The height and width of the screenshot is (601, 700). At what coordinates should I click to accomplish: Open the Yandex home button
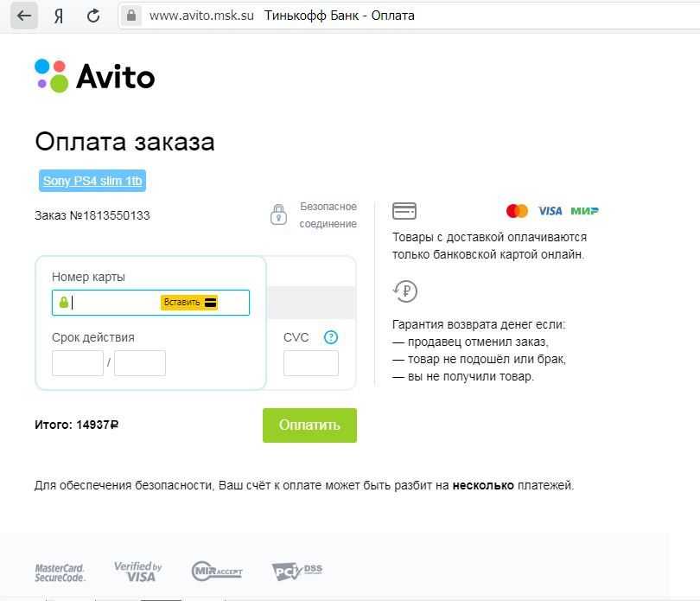(59, 16)
